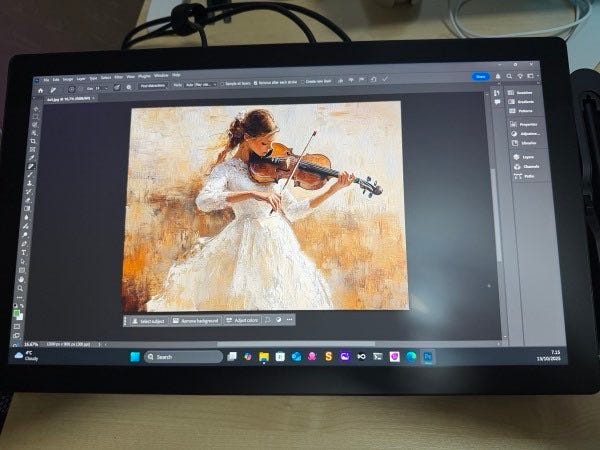Viewport: 600px width, 450px height.
Task: Click Remove background button
Action: tap(196, 321)
